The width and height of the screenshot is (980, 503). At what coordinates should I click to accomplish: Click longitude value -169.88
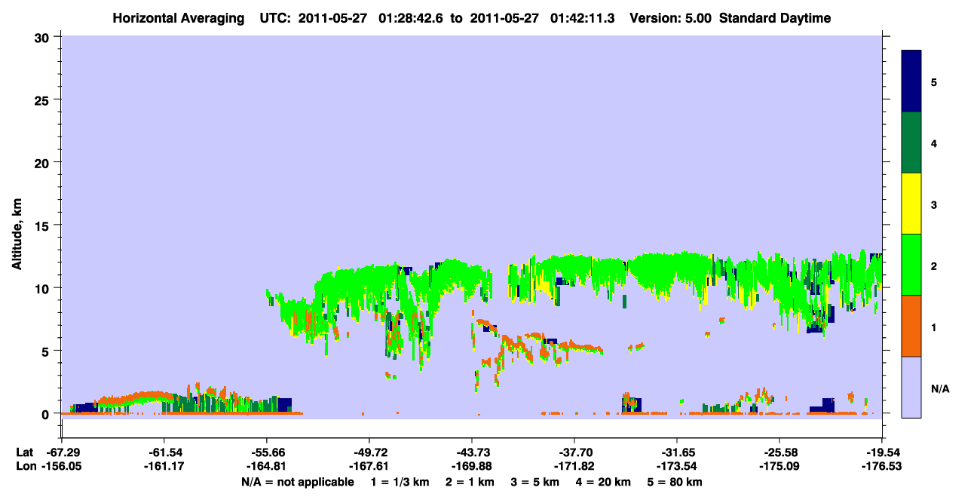(x=472, y=466)
